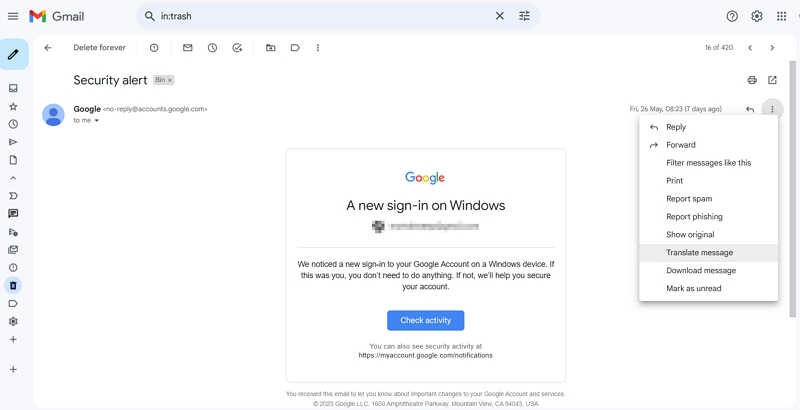Click Mark as unread envelope toolbar icon
The height and width of the screenshot is (410, 800).
pyautogui.click(x=188, y=48)
